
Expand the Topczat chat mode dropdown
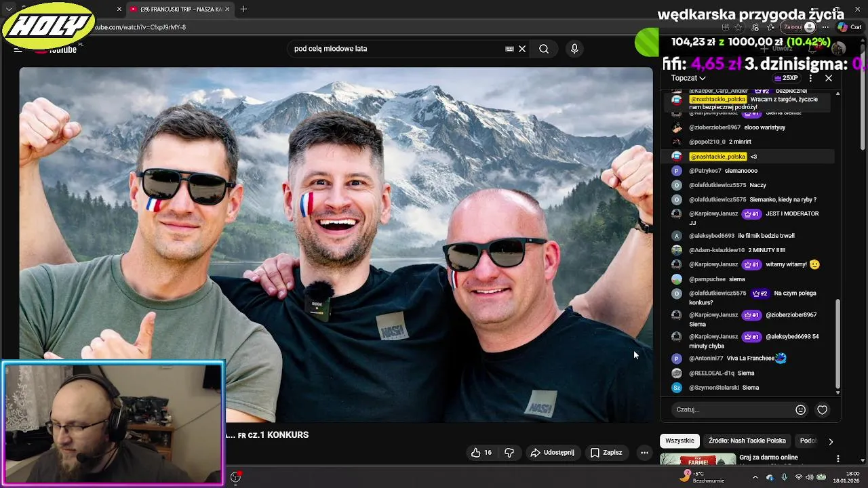click(x=688, y=78)
